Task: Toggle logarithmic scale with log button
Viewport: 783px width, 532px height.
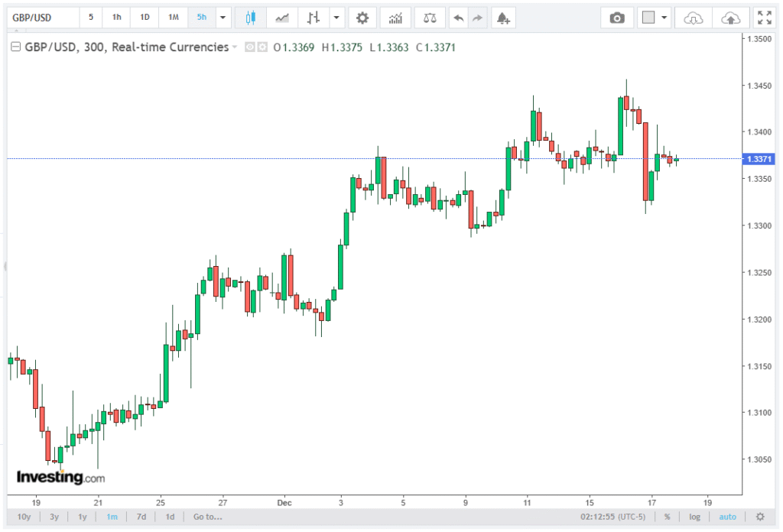Action: click(x=694, y=517)
